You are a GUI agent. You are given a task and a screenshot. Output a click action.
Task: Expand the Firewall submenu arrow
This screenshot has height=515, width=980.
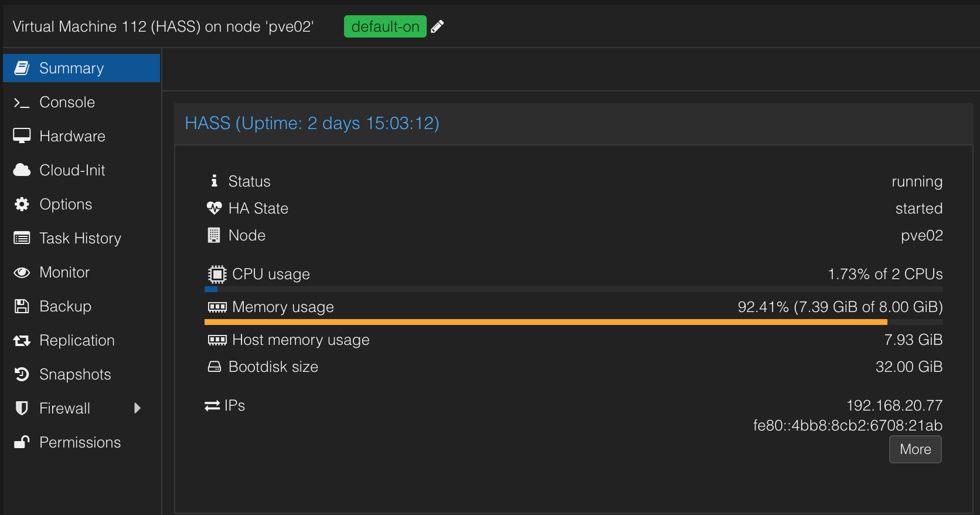(137, 408)
